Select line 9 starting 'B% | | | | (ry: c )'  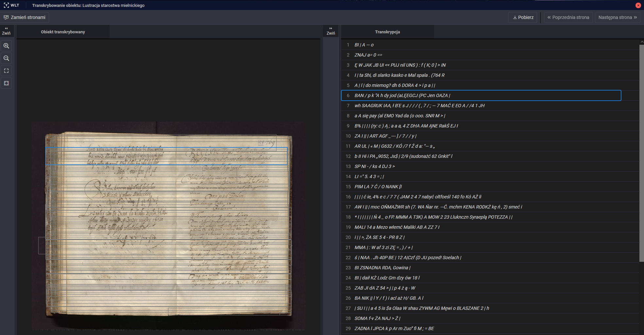tap(490, 126)
